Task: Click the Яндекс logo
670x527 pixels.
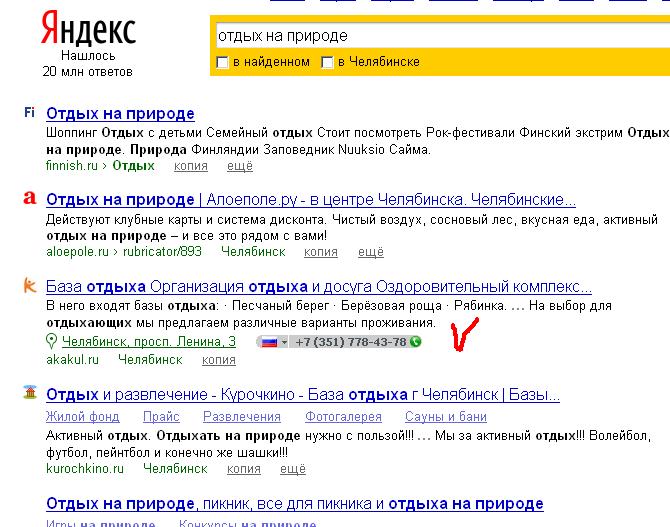Action: pyautogui.click(x=88, y=29)
